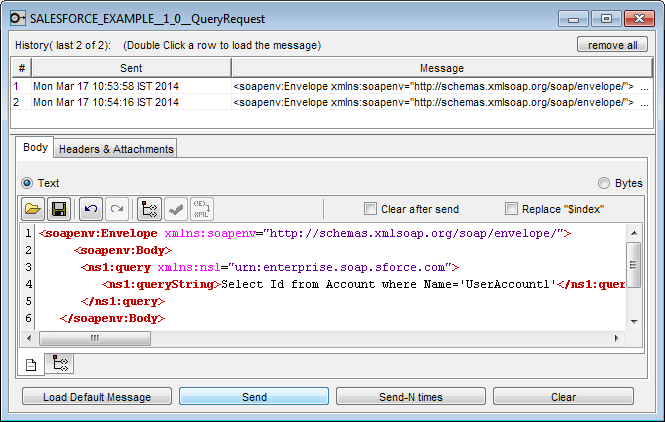Click the remove all history button
665x422 pixels.
click(x=612, y=45)
